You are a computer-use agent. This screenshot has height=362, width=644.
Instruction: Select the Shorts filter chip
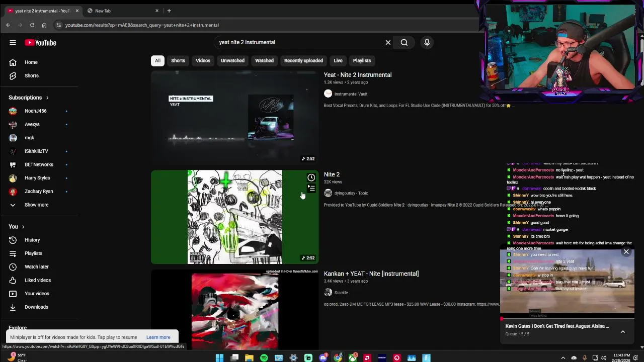pos(178,61)
